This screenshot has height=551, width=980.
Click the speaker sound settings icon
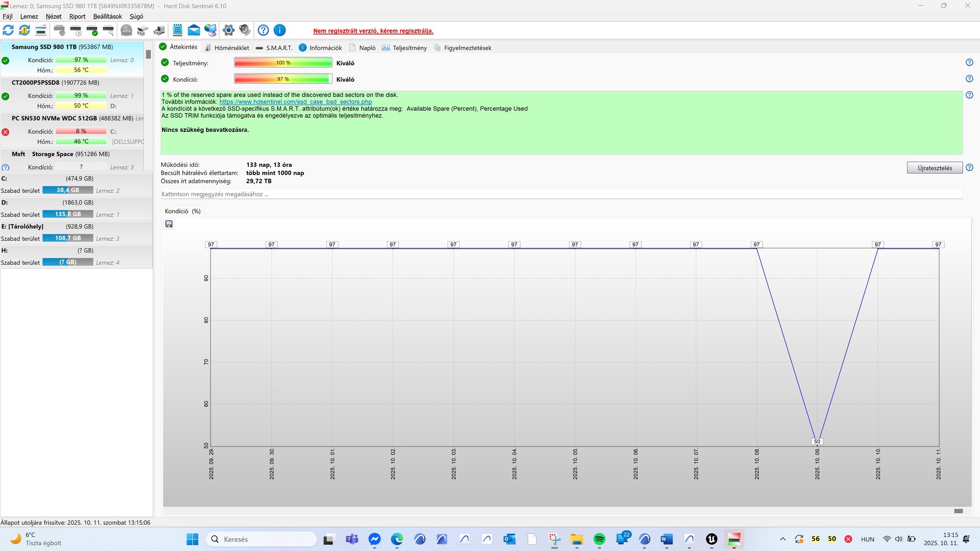[245, 30]
